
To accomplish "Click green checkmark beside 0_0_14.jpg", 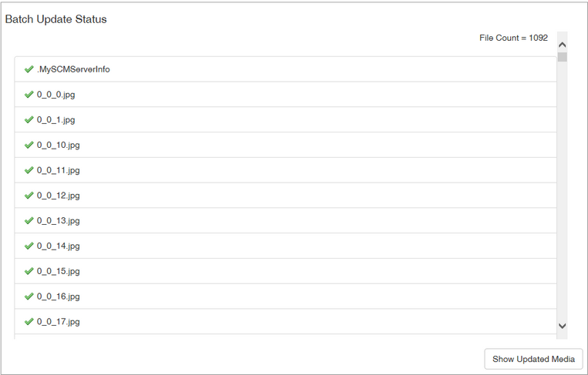I will coord(29,246).
